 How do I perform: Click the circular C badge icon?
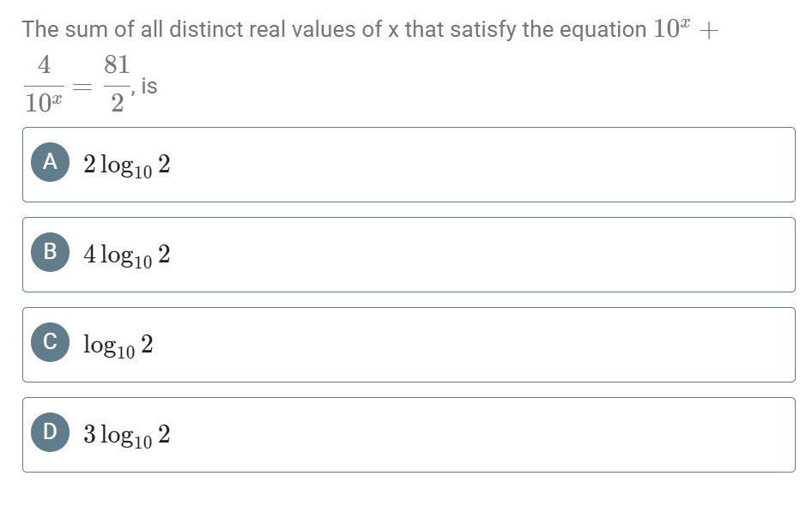click(50, 344)
